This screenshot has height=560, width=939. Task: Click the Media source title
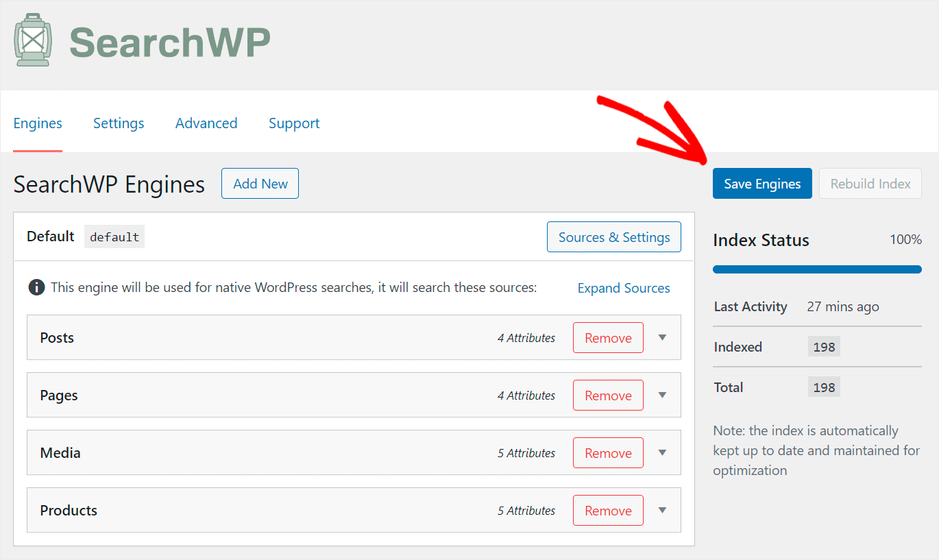tap(60, 453)
